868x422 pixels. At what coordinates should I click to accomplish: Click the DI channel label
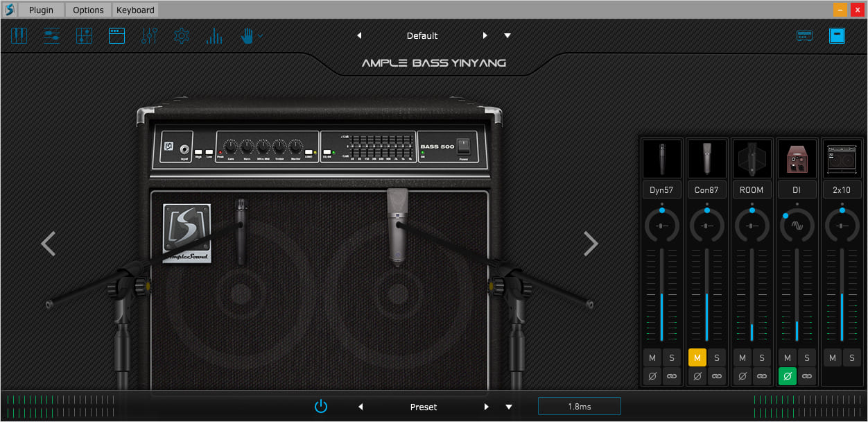(797, 189)
